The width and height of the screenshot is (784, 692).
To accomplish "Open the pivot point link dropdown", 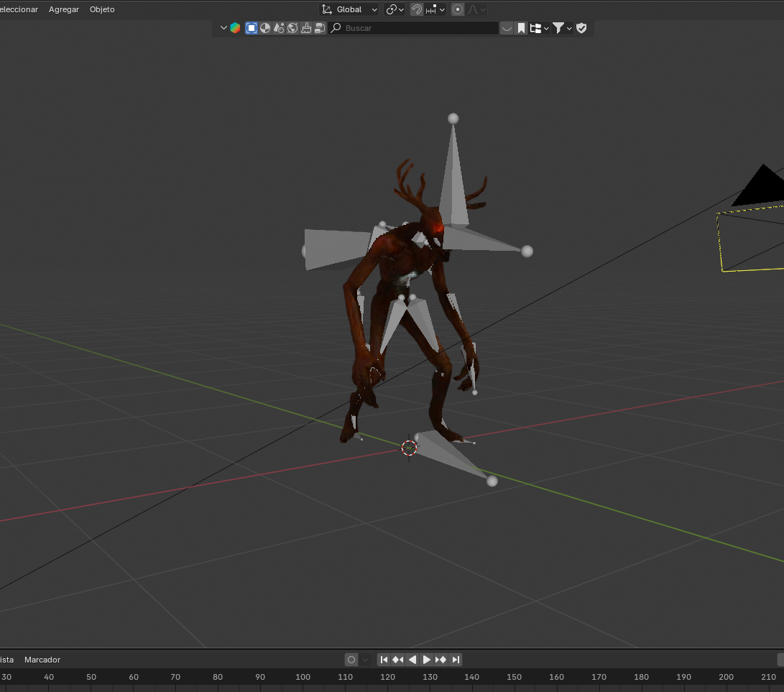I will click(x=395, y=9).
